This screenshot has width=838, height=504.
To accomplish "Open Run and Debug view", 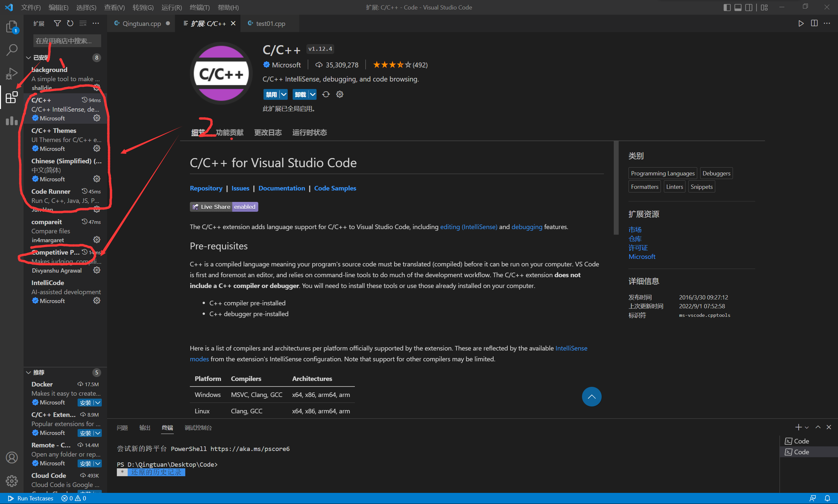I will click(11, 73).
